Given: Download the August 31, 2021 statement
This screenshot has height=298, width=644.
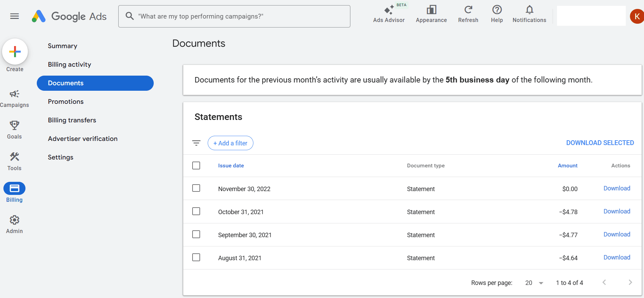Looking at the screenshot, I should pyautogui.click(x=617, y=257).
